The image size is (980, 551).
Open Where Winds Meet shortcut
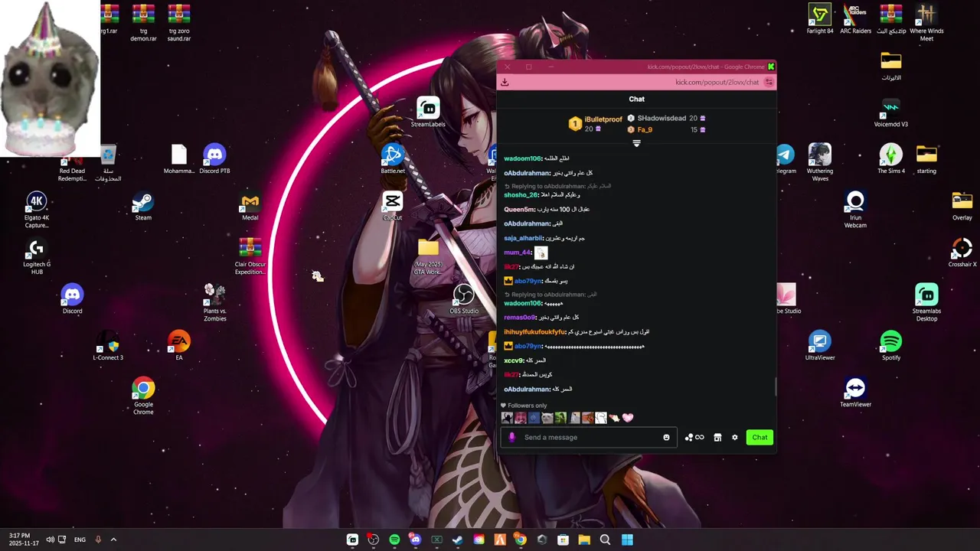pyautogui.click(x=926, y=24)
